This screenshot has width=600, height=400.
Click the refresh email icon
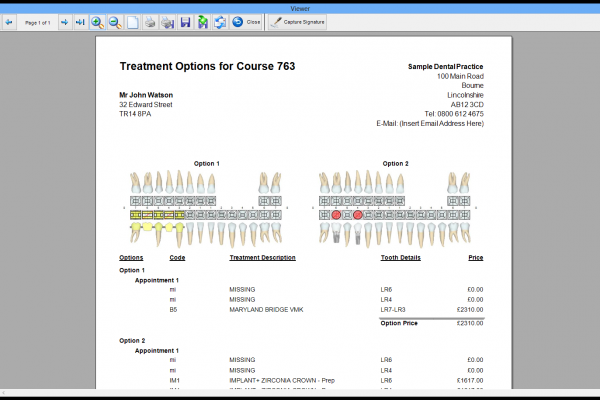point(220,23)
